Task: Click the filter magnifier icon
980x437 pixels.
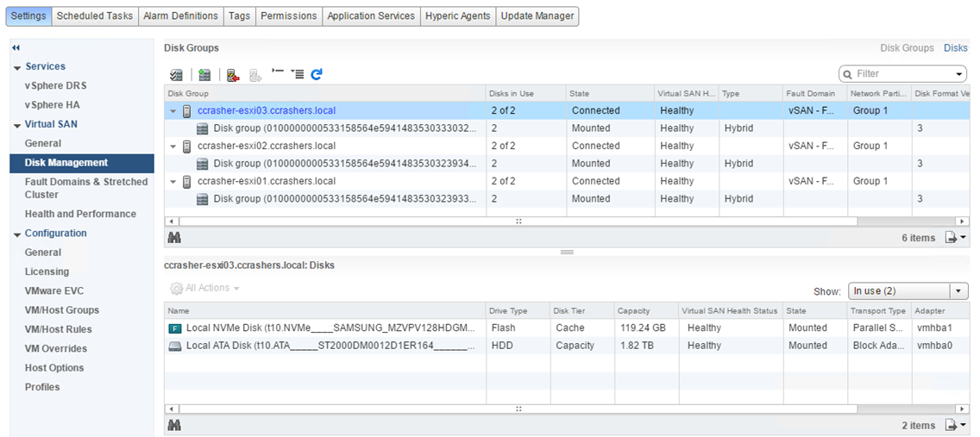Action: pos(847,74)
